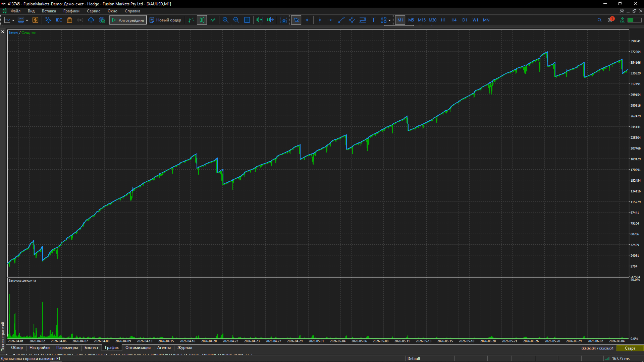Switch to the Бэктест tab

(92, 348)
